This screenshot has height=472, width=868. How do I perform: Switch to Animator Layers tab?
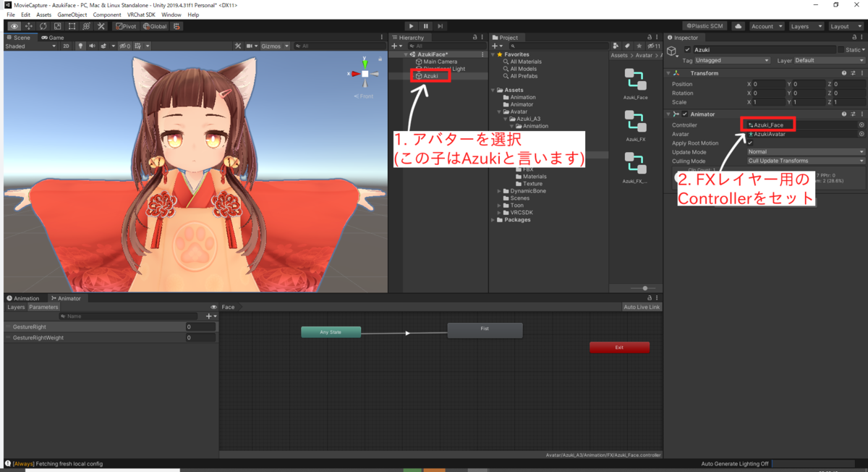[x=16, y=307]
